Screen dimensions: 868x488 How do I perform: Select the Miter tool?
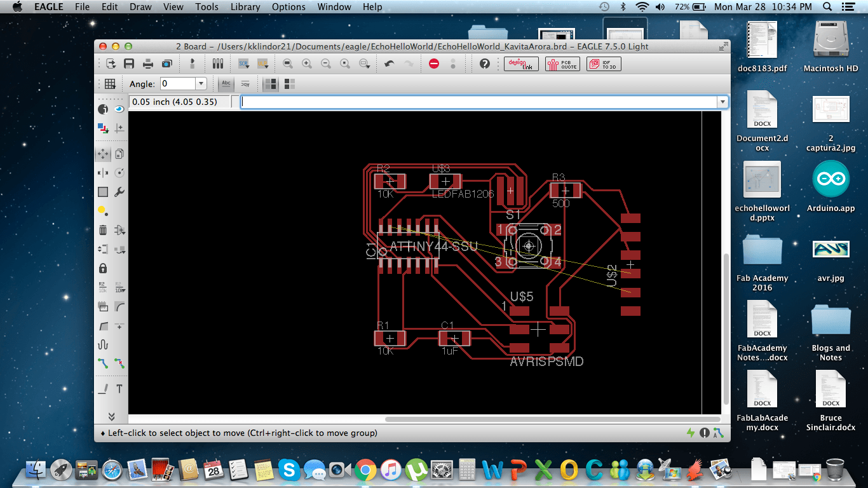point(119,306)
